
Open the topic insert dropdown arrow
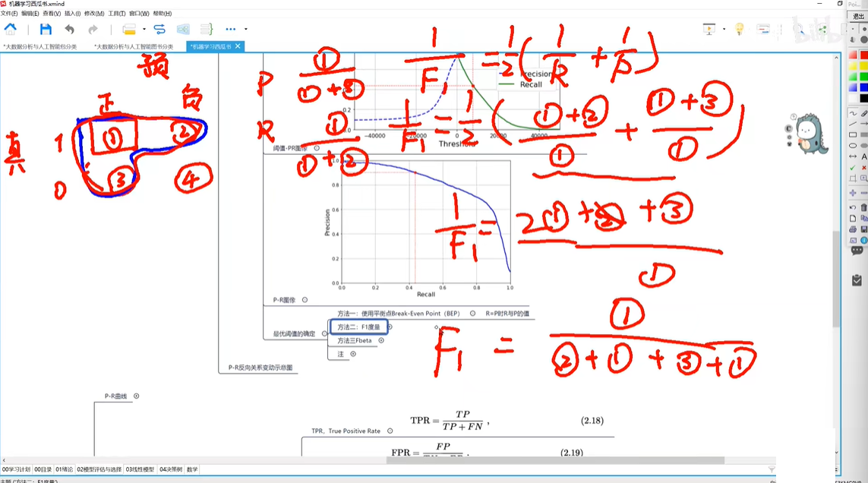coord(144,29)
